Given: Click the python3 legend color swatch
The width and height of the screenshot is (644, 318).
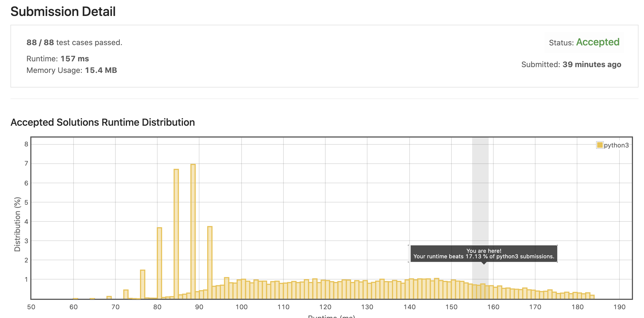Looking at the screenshot, I should (x=599, y=145).
